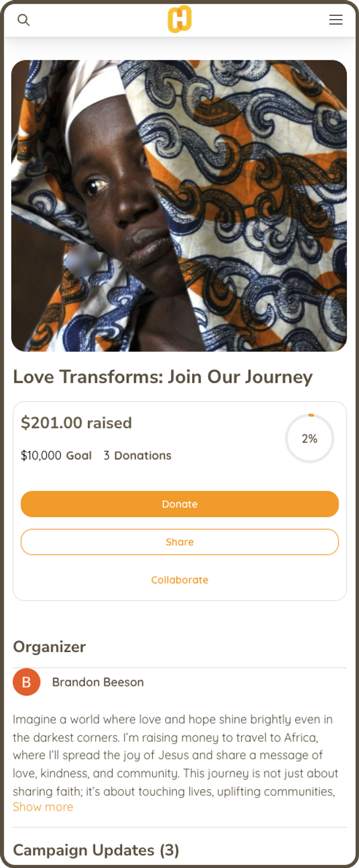Click the $201.00 raised amount

tap(76, 423)
